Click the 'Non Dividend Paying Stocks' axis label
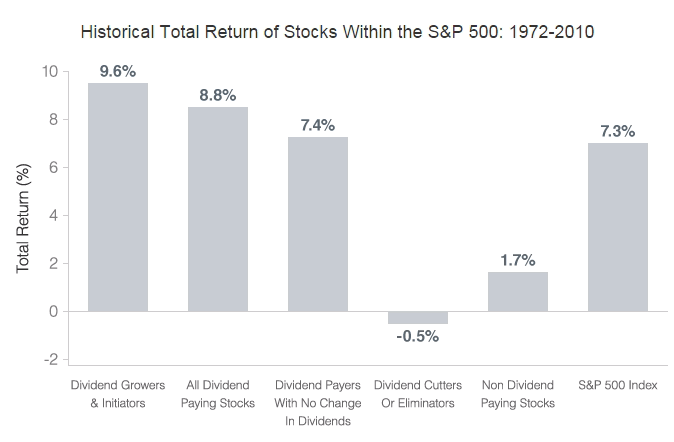This screenshot has height=442, width=674. pyautogui.click(x=518, y=394)
